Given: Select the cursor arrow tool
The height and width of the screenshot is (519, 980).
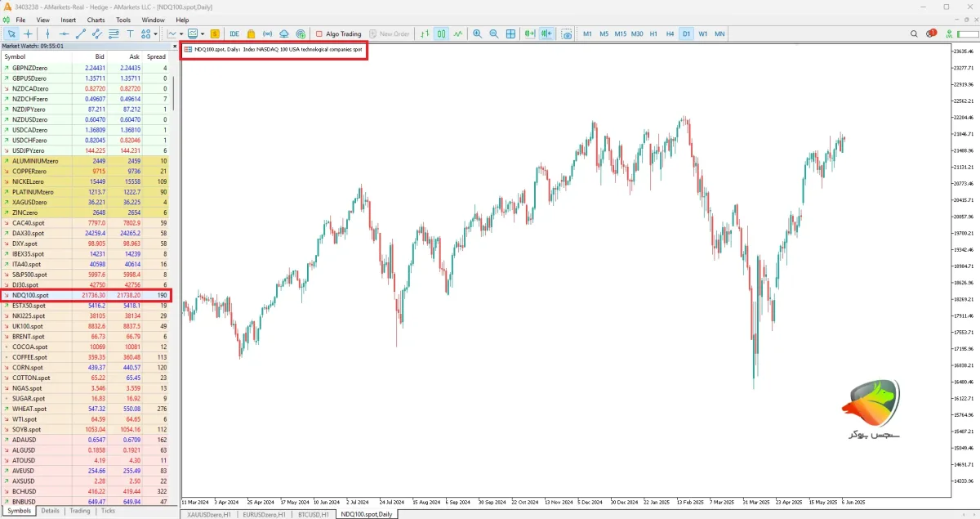Looking at the screenshot, I should coord(12,34).
